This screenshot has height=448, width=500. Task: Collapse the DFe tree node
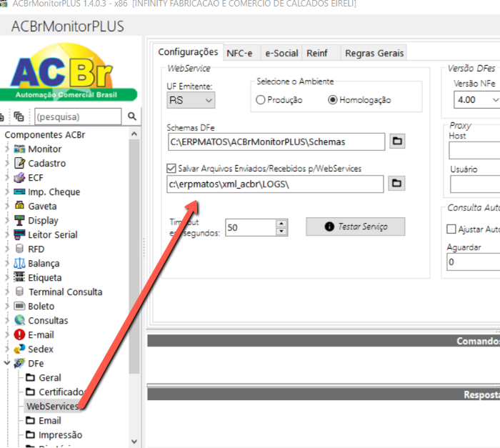[x=7, y=363]
